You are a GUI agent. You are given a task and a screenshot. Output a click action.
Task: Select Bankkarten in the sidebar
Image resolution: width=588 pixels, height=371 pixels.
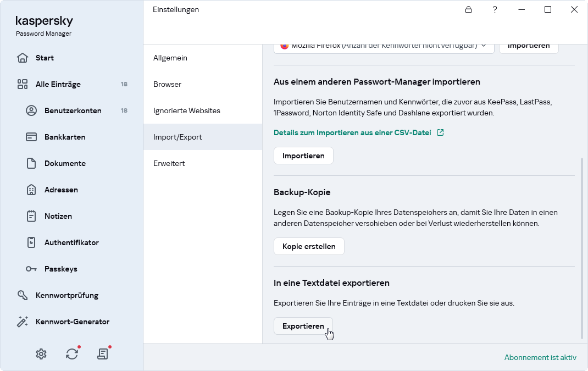pyautogui.click(x=65, y=137)
